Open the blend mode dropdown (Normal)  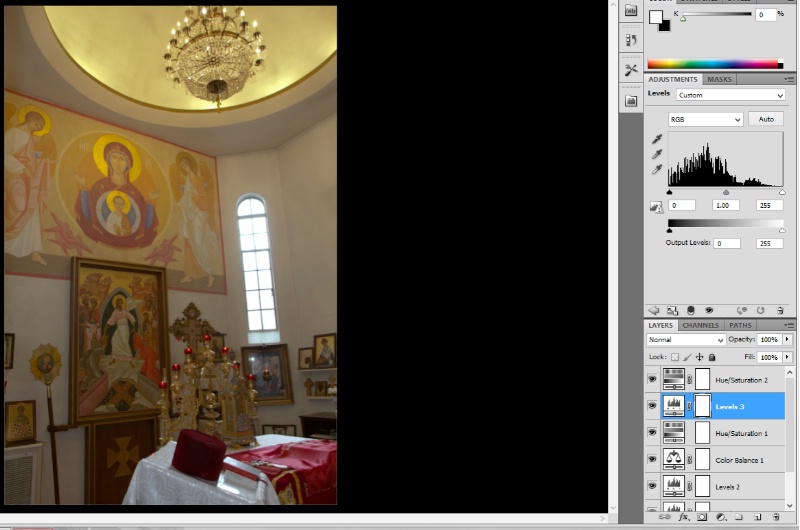coord(686,340)
